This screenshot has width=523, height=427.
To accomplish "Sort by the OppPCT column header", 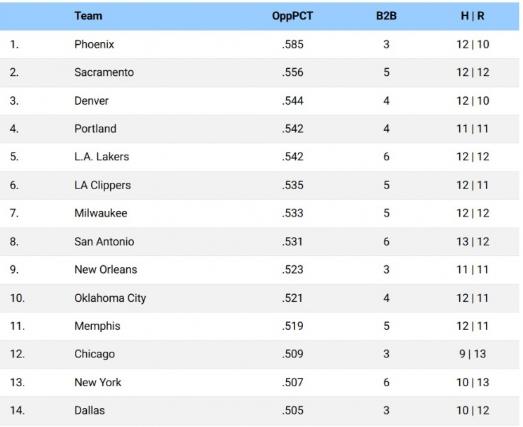I will point(293,16).
